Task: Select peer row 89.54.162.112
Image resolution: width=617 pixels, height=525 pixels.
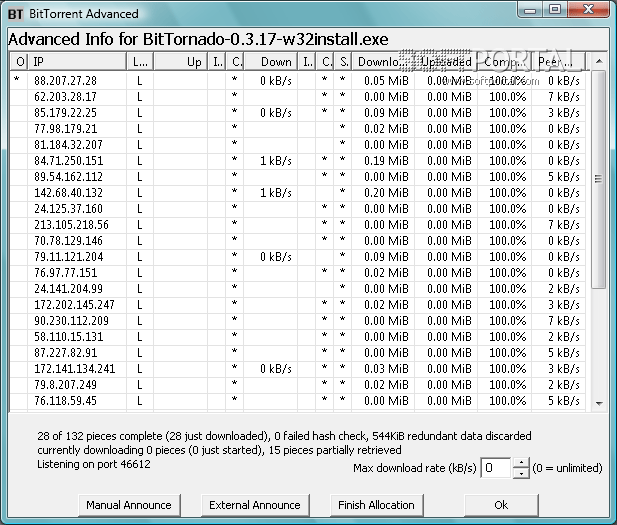Action: (x=298, y=177)
